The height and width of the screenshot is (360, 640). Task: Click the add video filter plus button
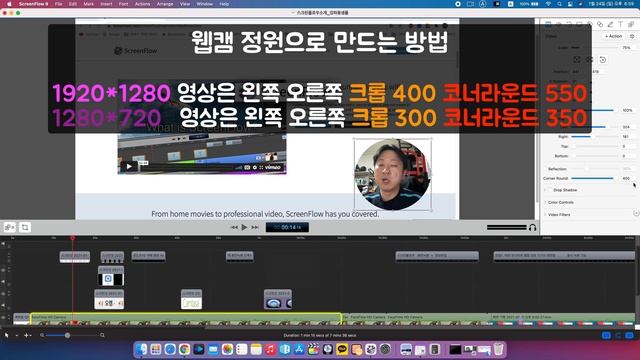636,213
